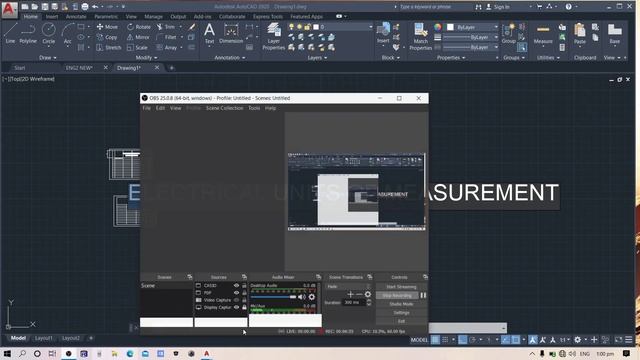This screenshot has height=360, width=640.
Task: Click the object color wheel swatch
Action: coord(438,27)
